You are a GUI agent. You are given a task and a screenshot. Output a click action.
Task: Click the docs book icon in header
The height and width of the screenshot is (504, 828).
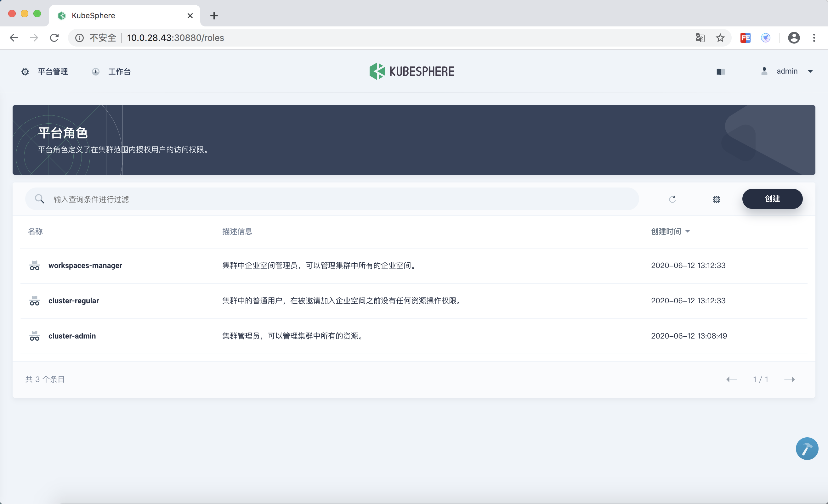click(720, 71)
